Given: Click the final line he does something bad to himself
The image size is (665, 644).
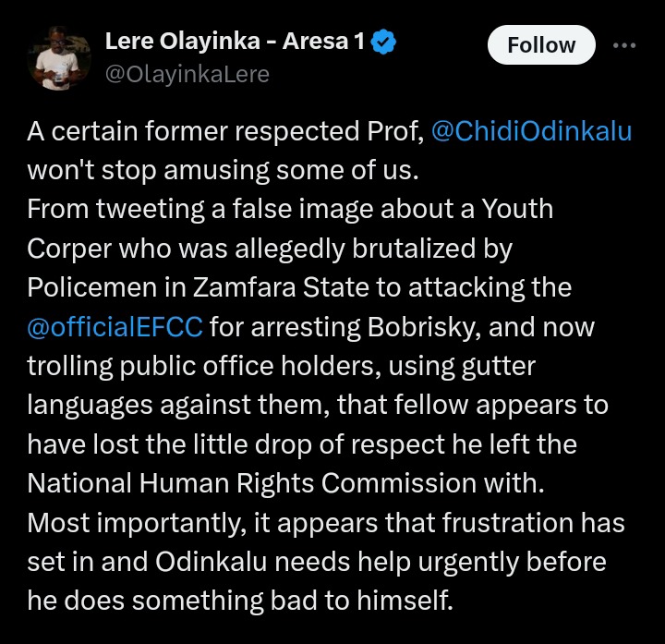Looking at the screenshot, I should (240, 601).
